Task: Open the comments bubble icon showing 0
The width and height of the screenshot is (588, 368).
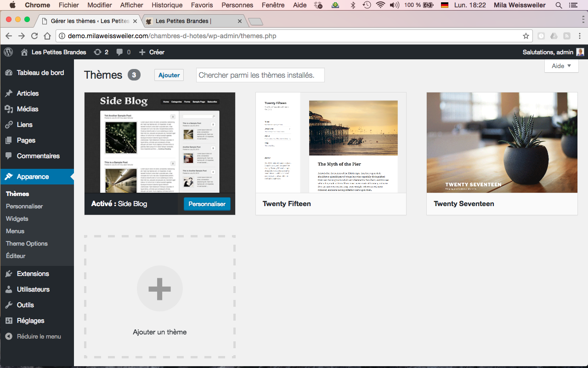Action: point(119,52)
